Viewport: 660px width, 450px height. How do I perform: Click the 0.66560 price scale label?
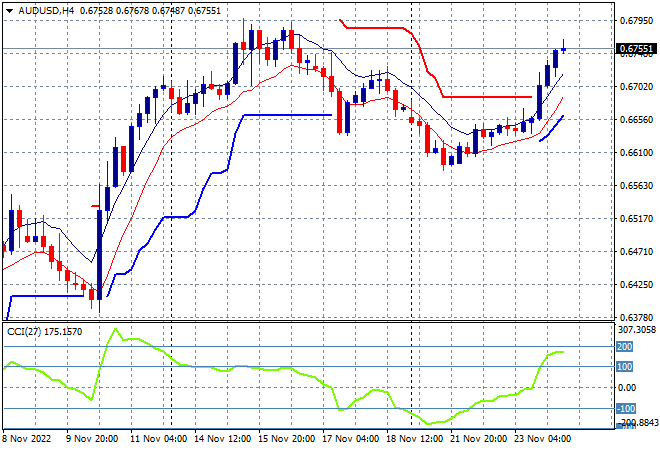point(637,120)
